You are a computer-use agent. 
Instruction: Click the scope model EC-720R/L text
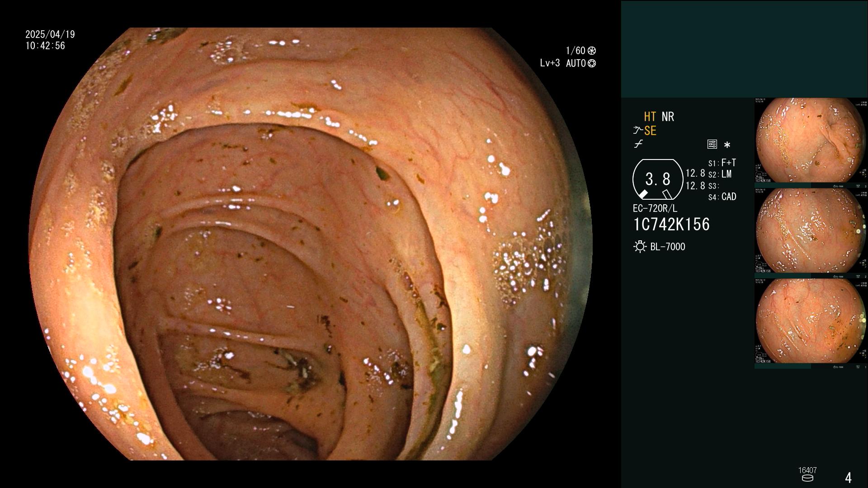(x=655, y=209)
